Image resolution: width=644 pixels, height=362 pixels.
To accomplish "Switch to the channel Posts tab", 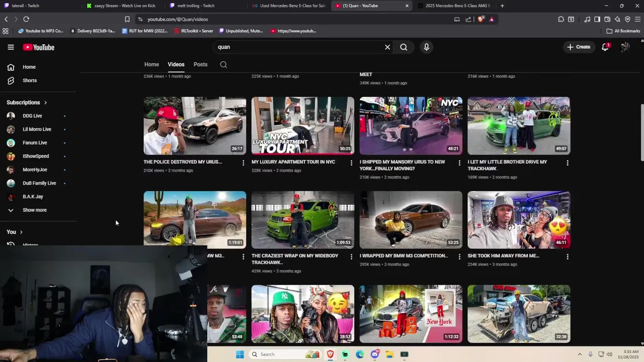I will 200,64.
